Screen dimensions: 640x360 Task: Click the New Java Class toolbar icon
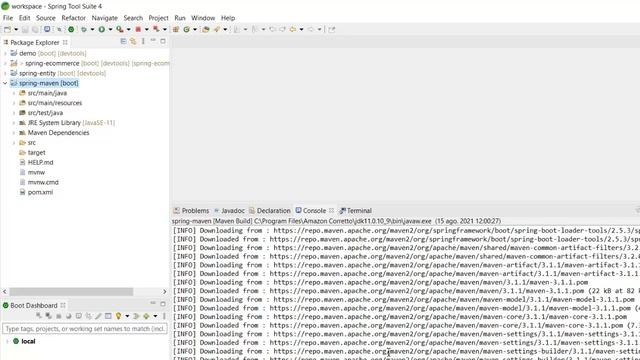pos(187,29)
